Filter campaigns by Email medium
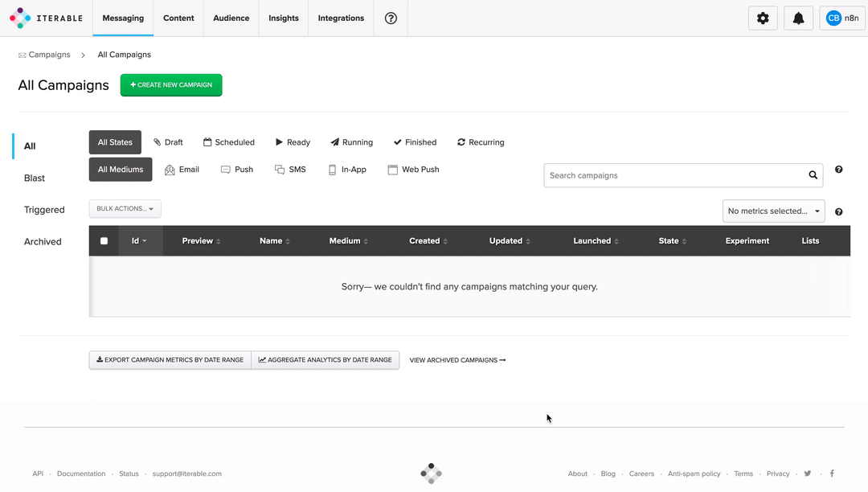Screen dimensions: 868x492 pyautogui.click(x=182, y=170)
